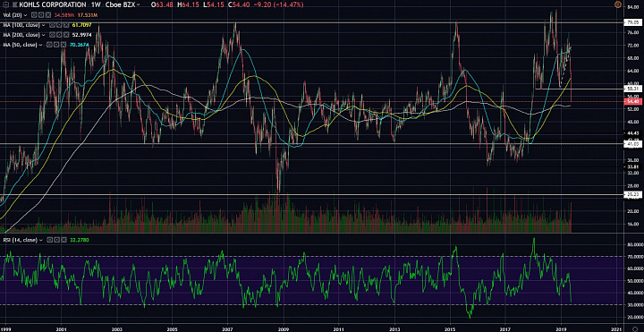
Task: Click the 2015 label on the time axis
Action: point(451,328)
